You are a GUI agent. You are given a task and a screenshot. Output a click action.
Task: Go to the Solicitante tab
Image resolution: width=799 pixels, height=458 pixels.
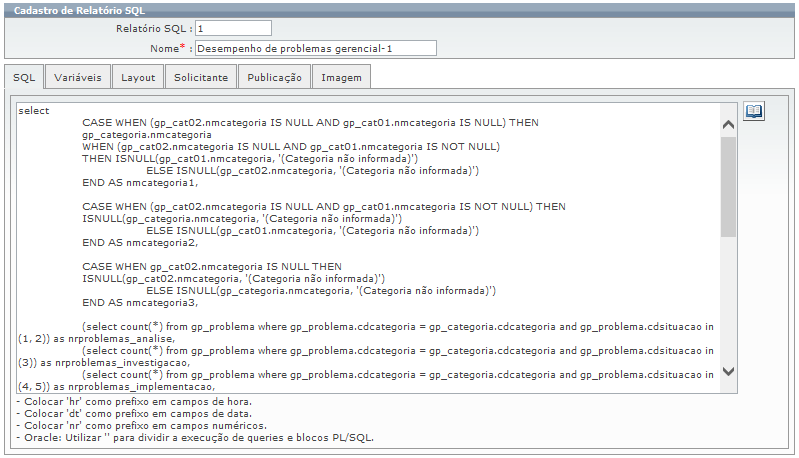pyautogui.click(x=201, y=77)
